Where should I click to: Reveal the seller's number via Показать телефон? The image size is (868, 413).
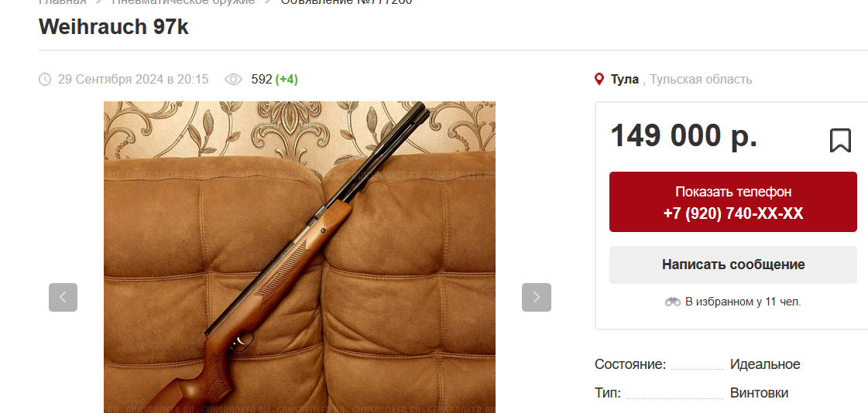coord(733,202)
